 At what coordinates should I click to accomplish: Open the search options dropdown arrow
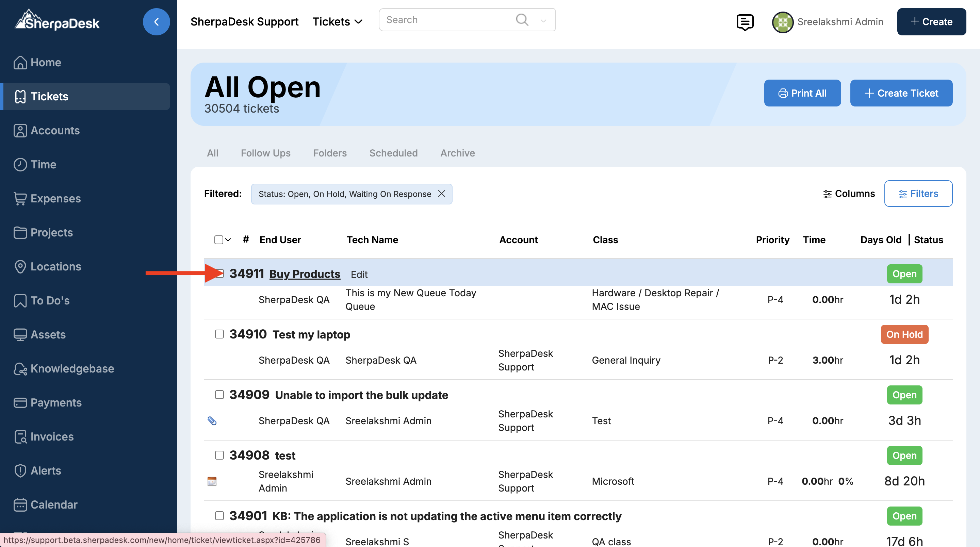click(543, 20)
